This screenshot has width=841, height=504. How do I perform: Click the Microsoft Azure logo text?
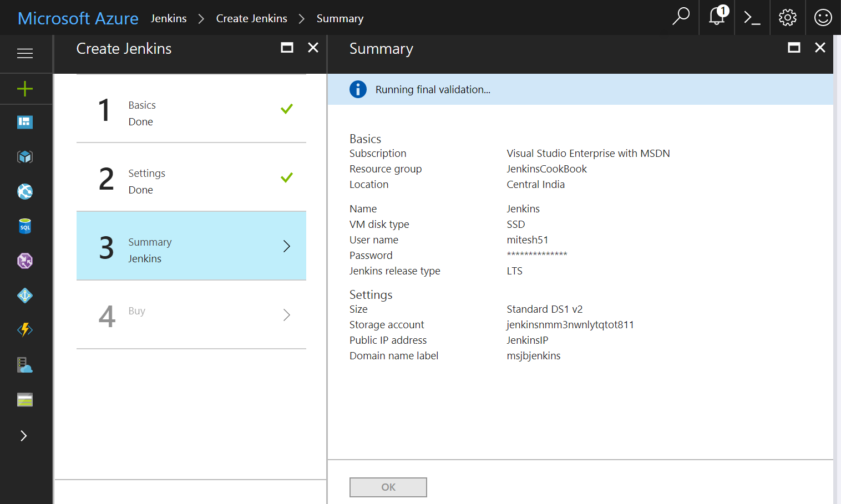pyautogui.click(x=78, y=18)
